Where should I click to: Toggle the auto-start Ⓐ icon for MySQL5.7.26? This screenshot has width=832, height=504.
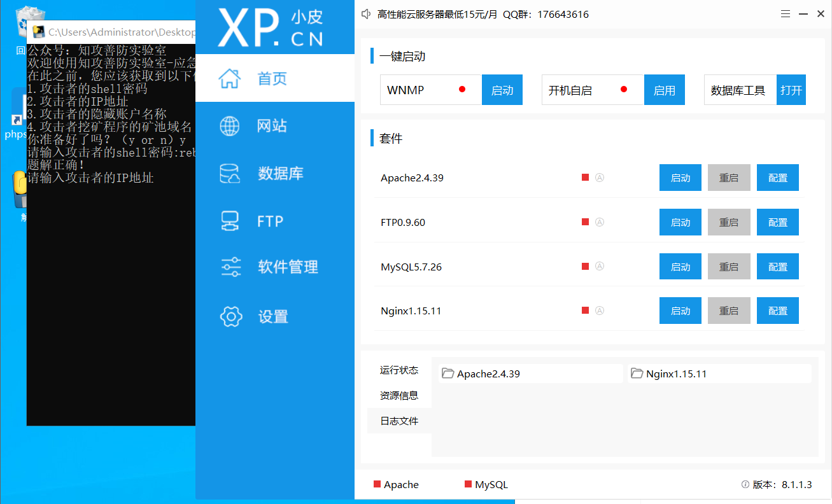(599, 267)
